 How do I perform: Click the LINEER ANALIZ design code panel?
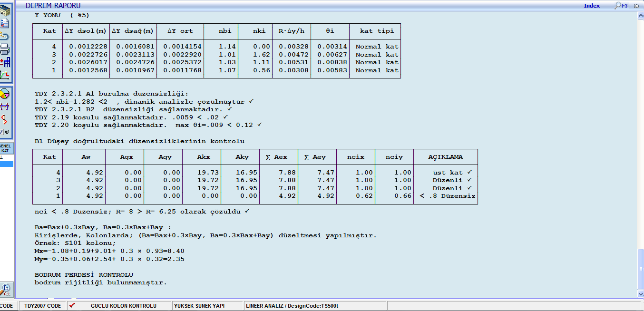(292, 306)
